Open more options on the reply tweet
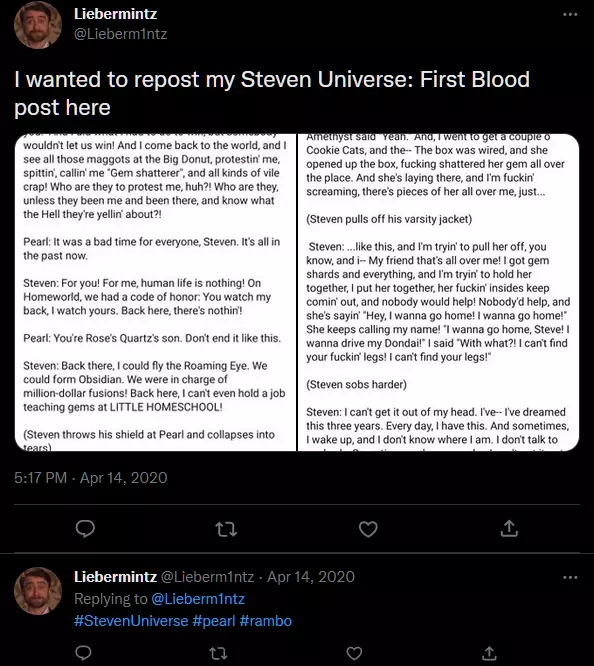 (x=570, y=578)
